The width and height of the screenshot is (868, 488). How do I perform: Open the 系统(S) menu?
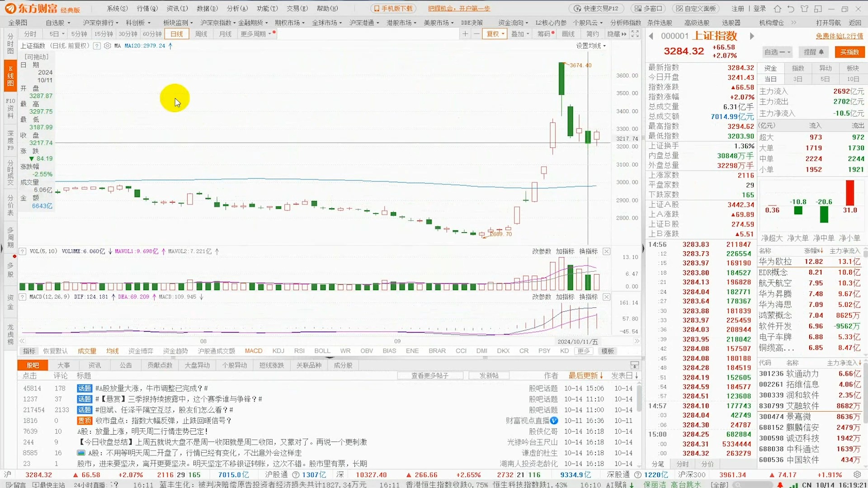[x=117, y=9]
